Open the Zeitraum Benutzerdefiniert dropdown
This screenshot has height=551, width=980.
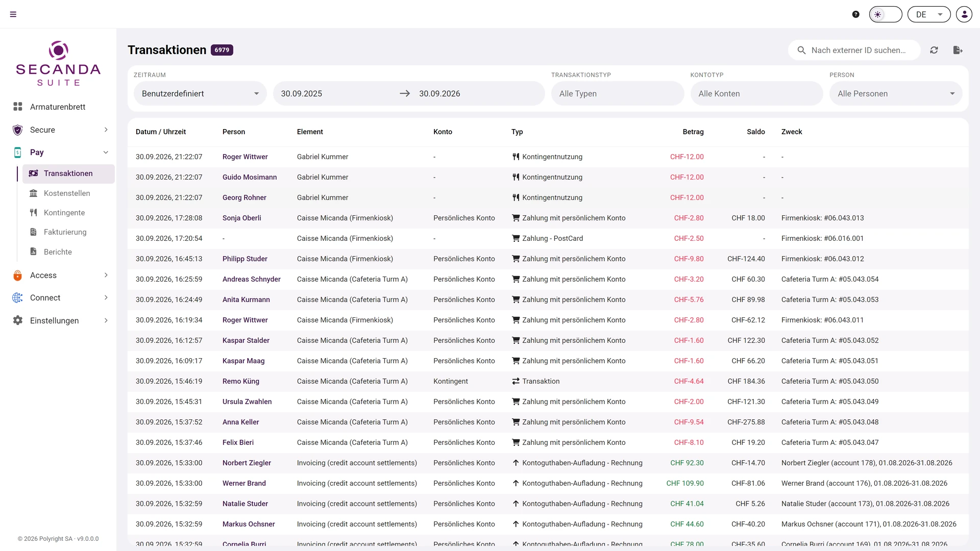point(200,93)
